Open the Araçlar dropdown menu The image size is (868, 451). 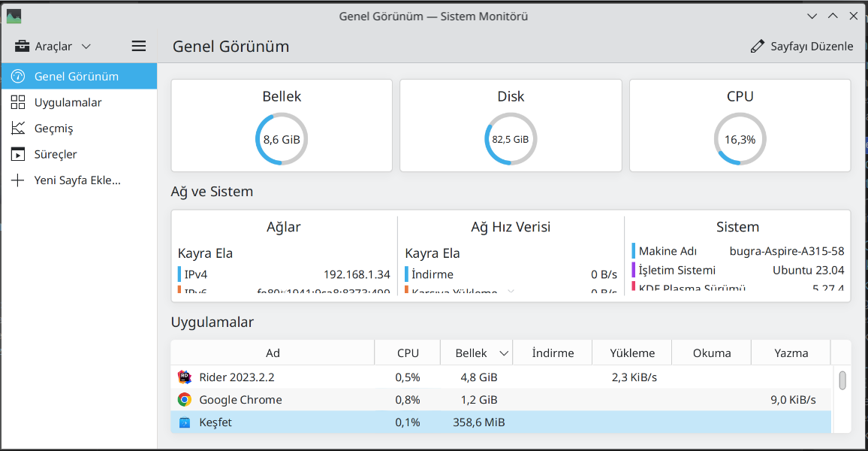click(x=53, y=47)
